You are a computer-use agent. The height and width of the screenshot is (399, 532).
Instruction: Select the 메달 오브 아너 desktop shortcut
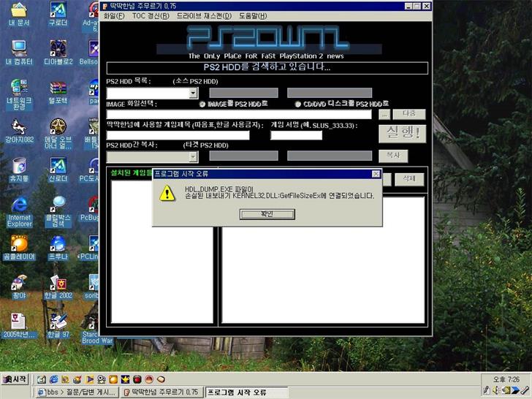(58, 134)
